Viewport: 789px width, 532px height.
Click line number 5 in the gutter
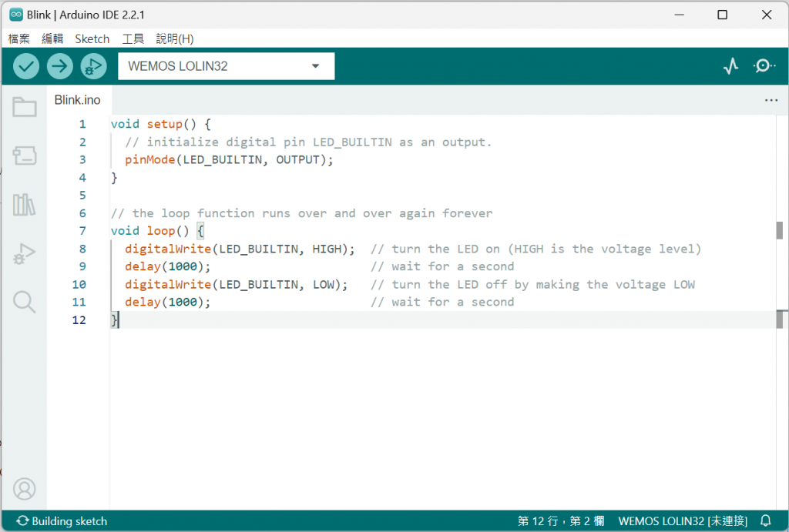click(82, 195)
